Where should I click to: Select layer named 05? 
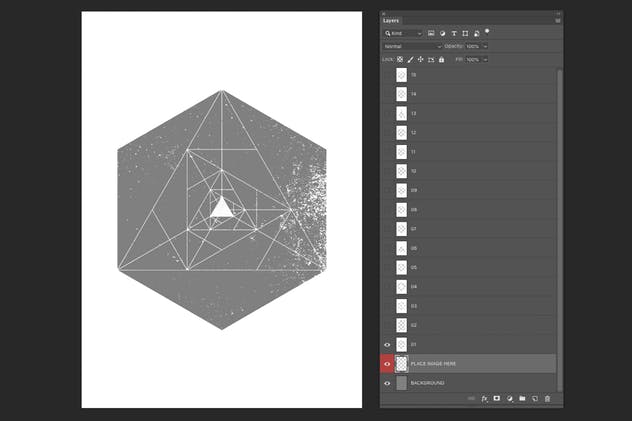[468, 268]
